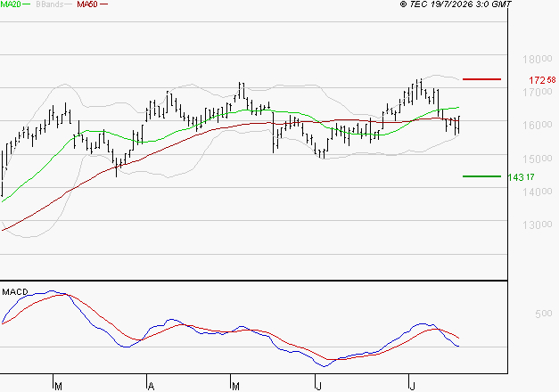Click the 170.00 price axis label
Screen dimensions: 559x392
pyautogui.click(x=538, y=93)
